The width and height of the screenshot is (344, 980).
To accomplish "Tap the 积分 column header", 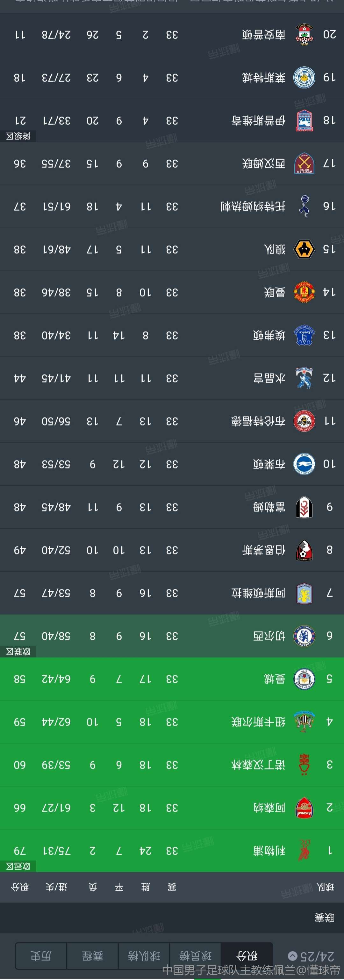I will pyautogui.click(x=20, y=887).
